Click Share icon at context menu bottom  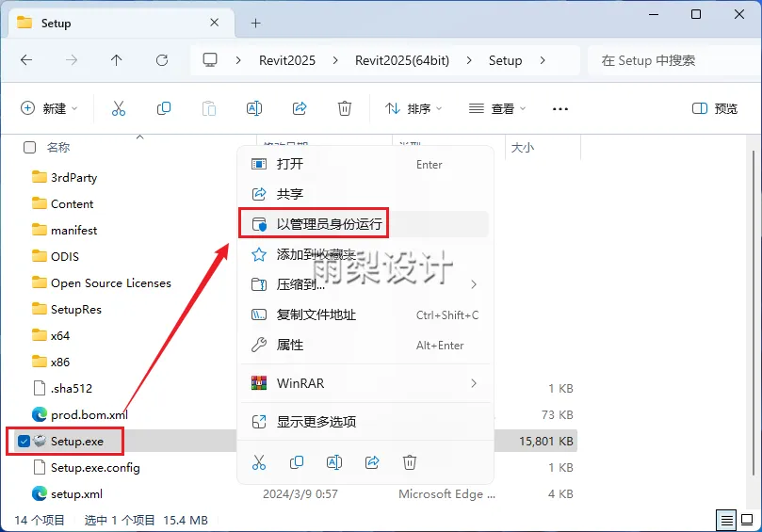[372, 462]
